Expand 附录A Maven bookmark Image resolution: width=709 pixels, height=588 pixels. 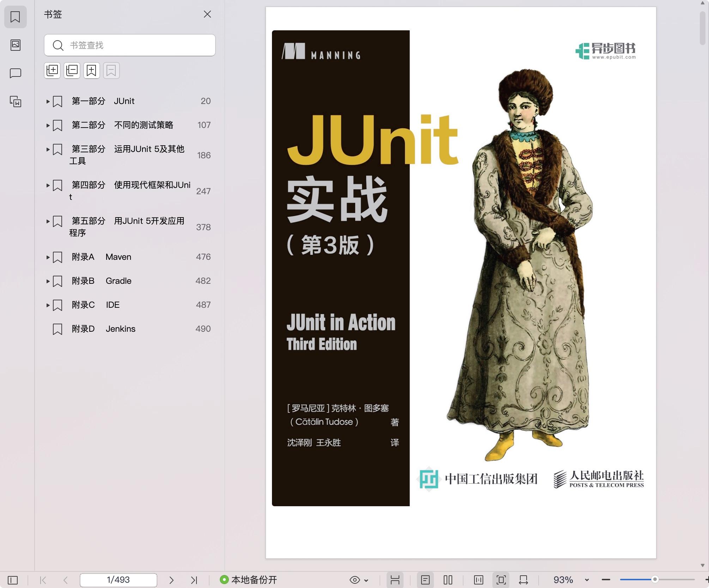pos(48,257)
